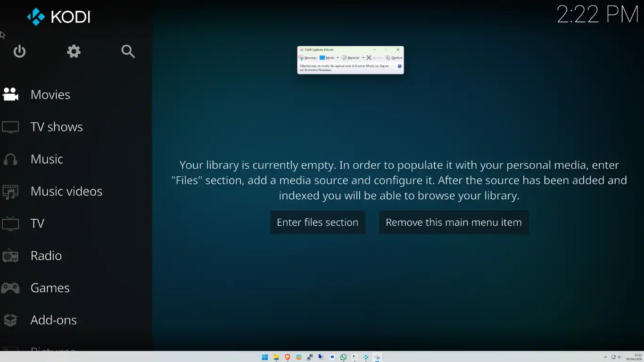
Task: Click the gamepad icon beside Games
Action: (x=10, y=288)
